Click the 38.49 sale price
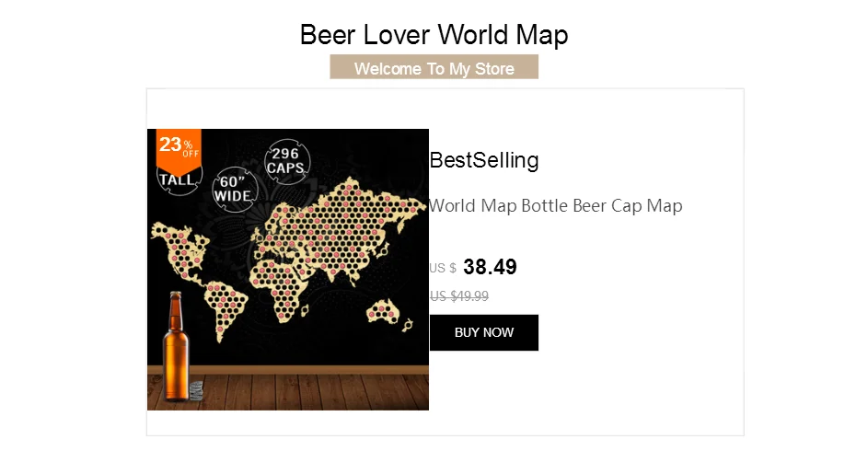The width and height of the screenshot is (868, 451). pos(490,267)
